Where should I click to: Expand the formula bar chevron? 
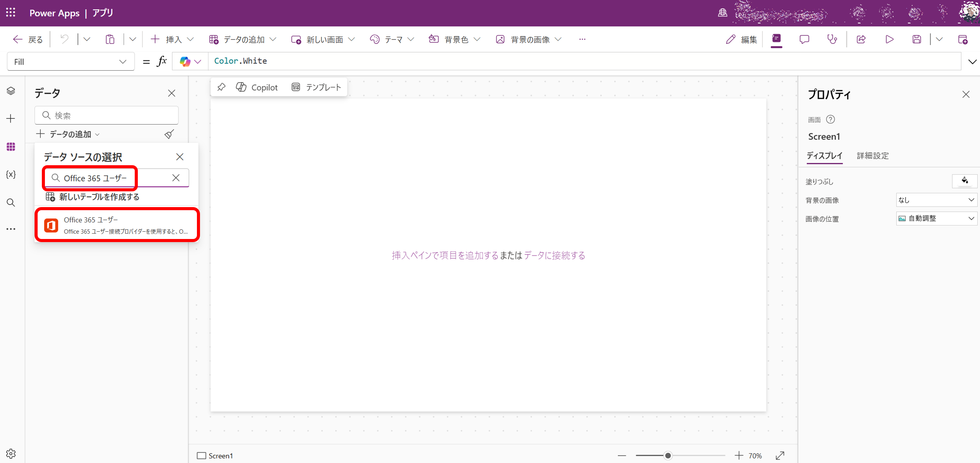tap(972, 61)
